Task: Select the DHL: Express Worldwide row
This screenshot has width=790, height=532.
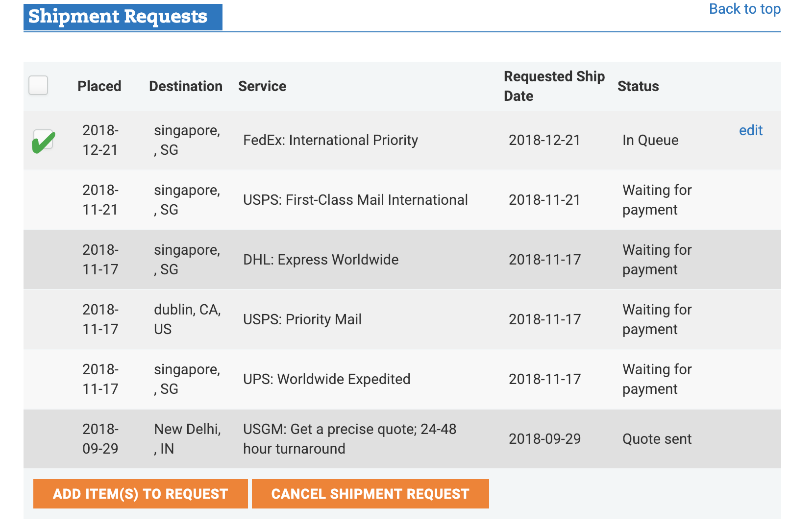Action: [x=321, y=260]
